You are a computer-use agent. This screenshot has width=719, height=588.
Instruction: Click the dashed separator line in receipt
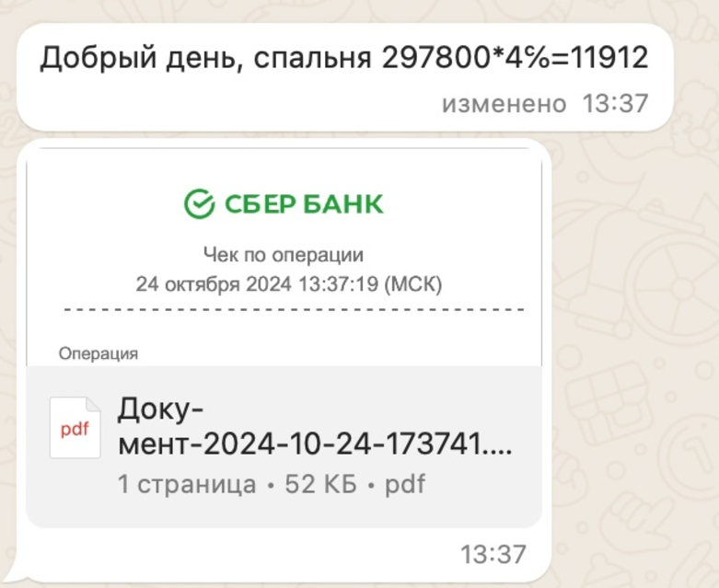294,310
